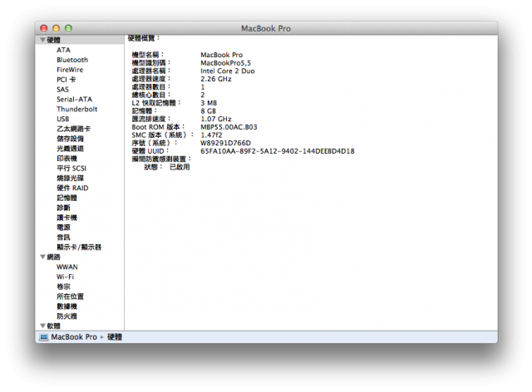Screen dimensions: 532x392
Task: Click MacBook Pro in the bottom path bar
Action: 74,337
